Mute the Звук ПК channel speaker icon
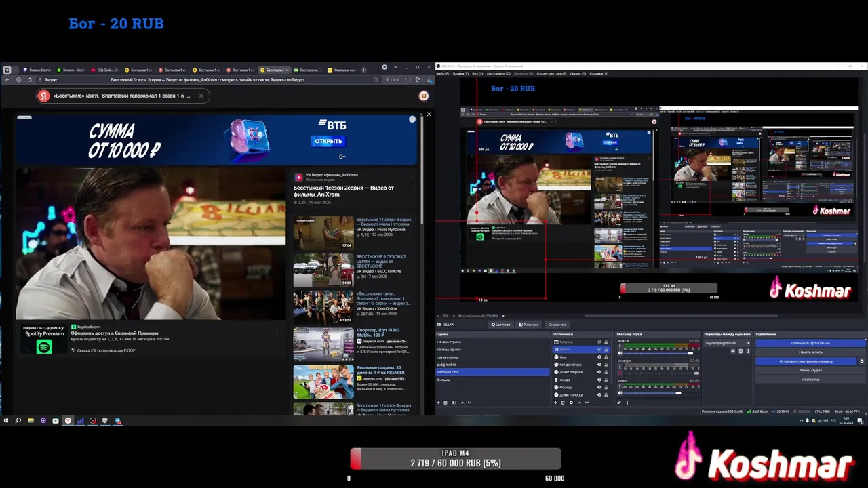This screenshot has height=488, width=868. pos(620,353)
